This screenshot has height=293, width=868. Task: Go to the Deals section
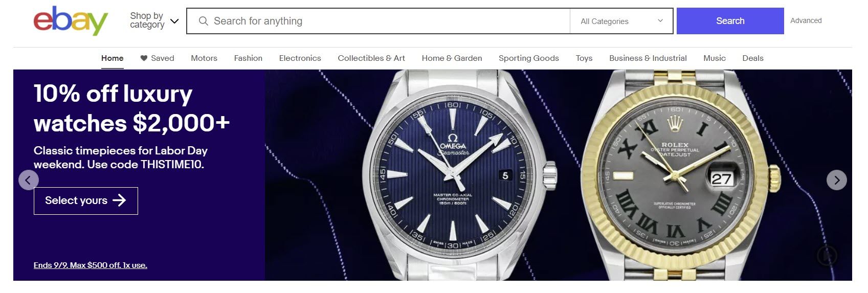(x=753, y=58)
